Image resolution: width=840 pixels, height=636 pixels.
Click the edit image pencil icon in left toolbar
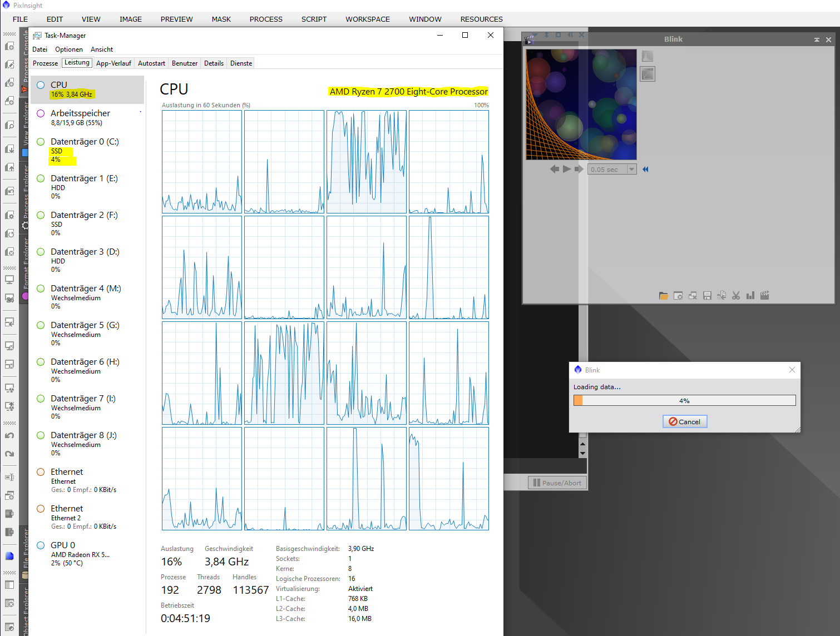tap(9, 64)
